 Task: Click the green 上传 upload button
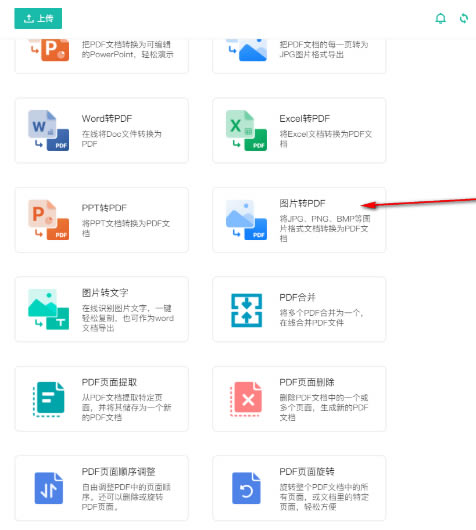[38, 18]
